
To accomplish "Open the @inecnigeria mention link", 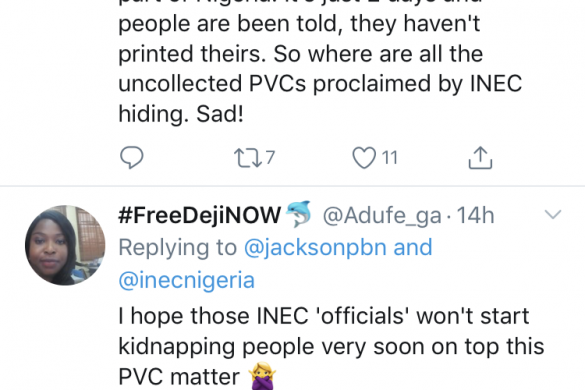I will [187, 280].
